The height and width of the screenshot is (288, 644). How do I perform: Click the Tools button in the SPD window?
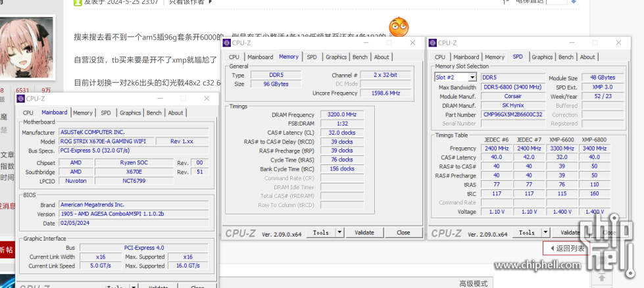527,233
